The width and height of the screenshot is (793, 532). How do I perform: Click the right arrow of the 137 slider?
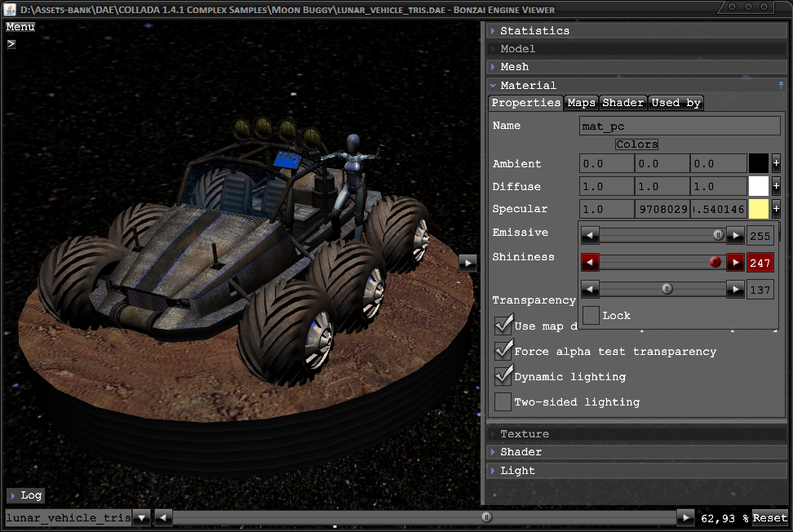coord(735,289)
